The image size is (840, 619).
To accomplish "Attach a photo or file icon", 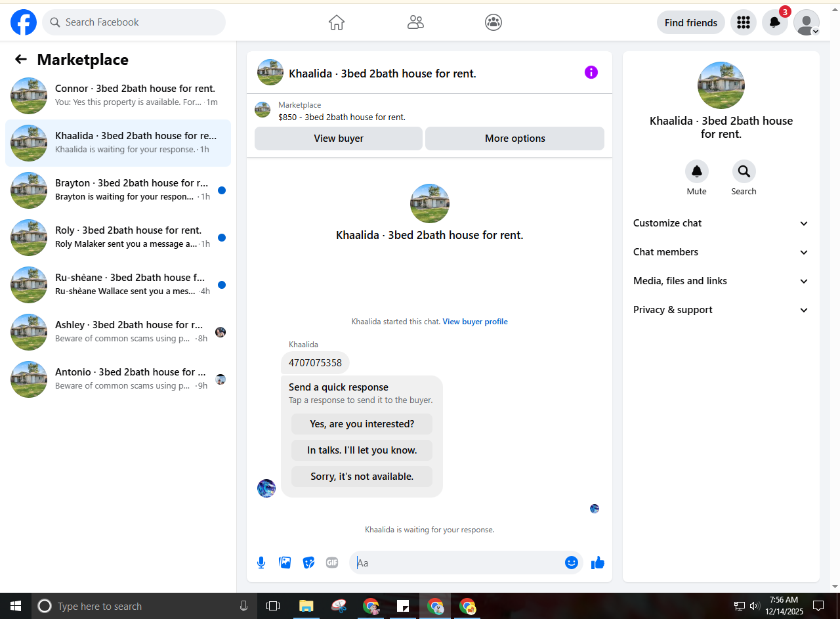I will tap(285, 563).
